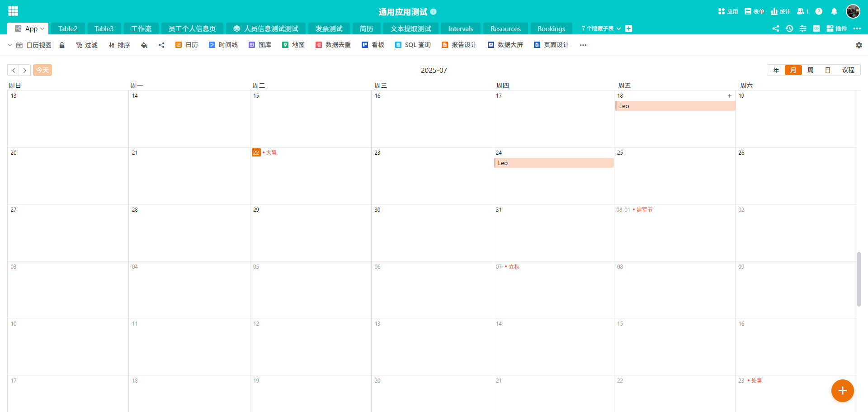Expand the 日历视图 view selector
The image size is (868, 412).
pos(10,45)
